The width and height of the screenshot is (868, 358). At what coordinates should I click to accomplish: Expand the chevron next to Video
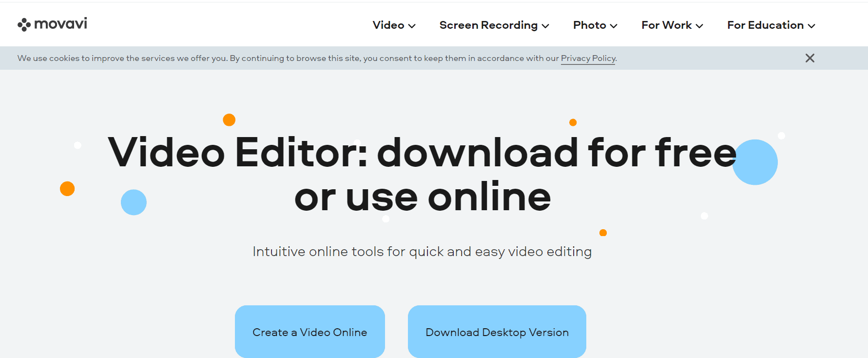(x=412, y=26)
